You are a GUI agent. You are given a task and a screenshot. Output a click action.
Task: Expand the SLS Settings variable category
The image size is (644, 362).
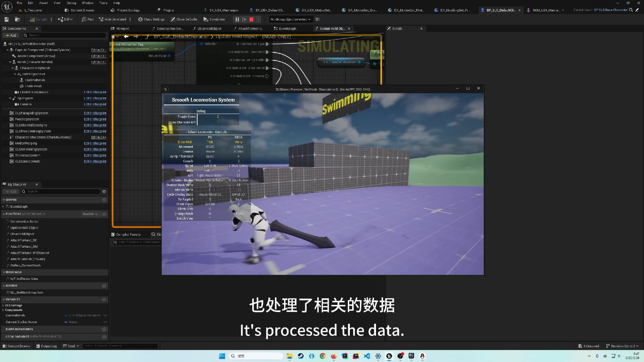coord(3,306)
